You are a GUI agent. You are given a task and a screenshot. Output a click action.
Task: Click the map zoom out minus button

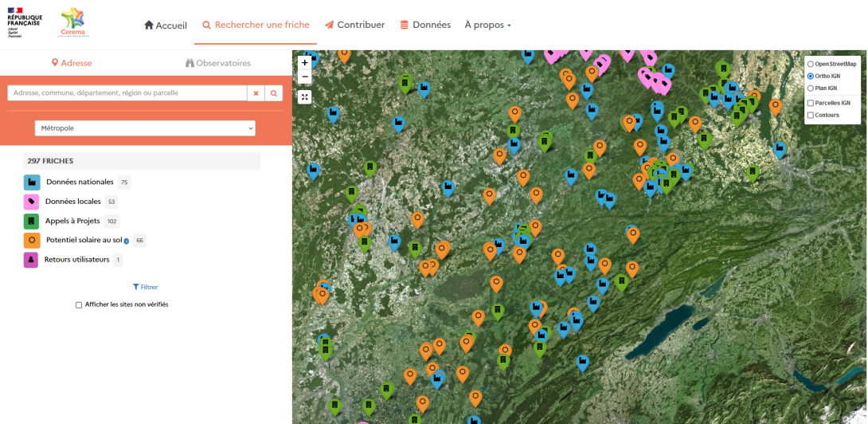305,77
